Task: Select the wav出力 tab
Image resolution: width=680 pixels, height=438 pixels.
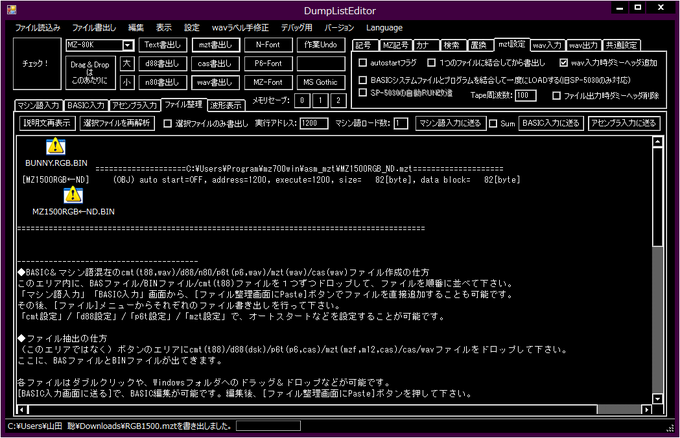Action: point(584,45)
